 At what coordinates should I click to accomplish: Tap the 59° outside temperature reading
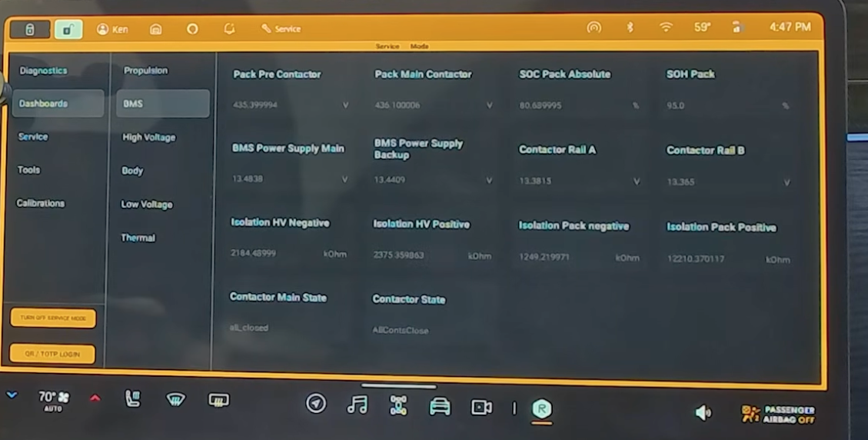(703, 27)
